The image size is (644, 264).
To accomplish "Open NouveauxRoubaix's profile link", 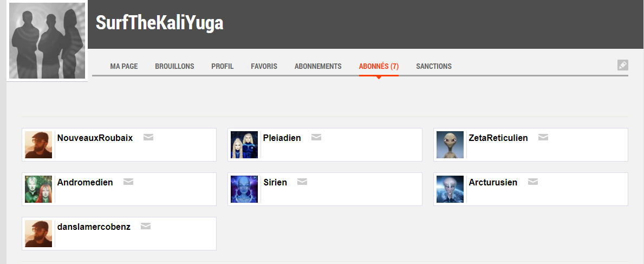I will click(x=95, y=138).
